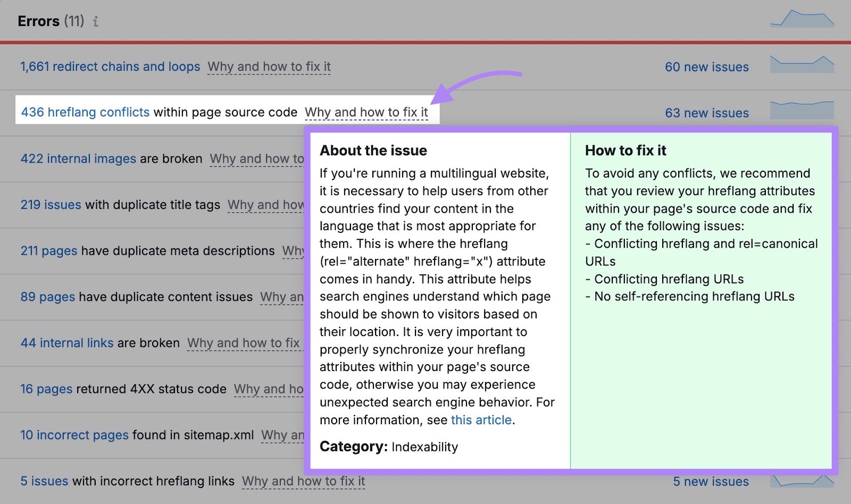Open the 1,661 redirect chains and loops link
The width and height of the screenshot is (851, 504).
point(110,66)
